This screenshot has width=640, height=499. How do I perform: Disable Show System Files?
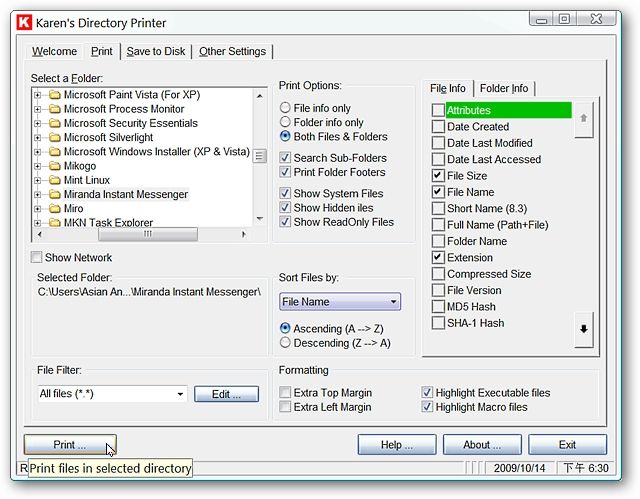(285, 193)
